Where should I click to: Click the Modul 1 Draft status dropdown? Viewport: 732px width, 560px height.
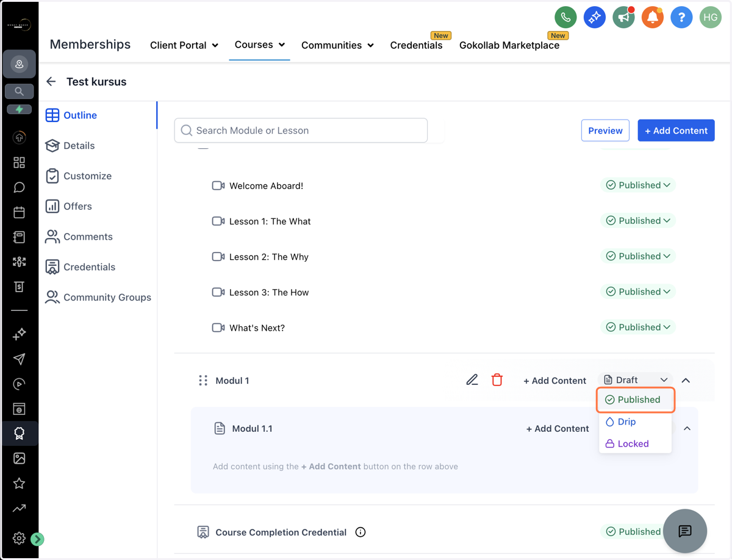pyautogui.click(x=636, y=380)
